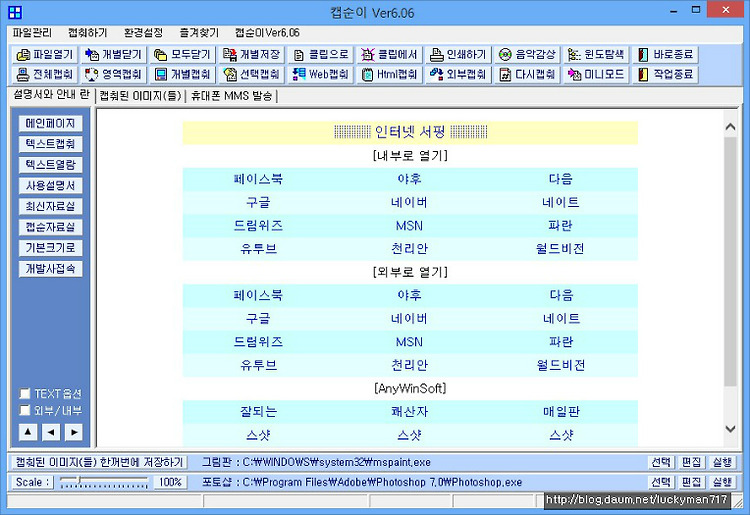Viewport: 750px width, 515px height.
Task: Switch to 미니모드 mini mode
Action: [596, 75]
